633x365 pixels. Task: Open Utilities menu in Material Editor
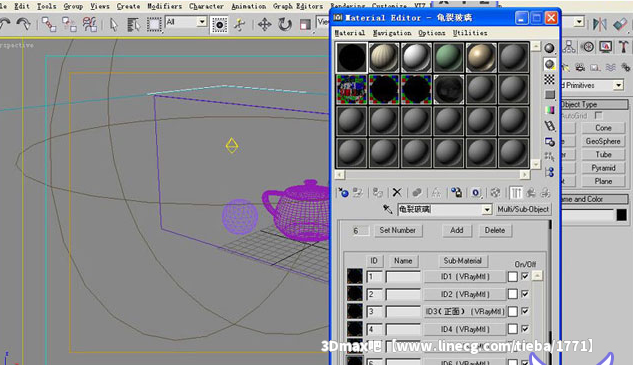(470, 33)
